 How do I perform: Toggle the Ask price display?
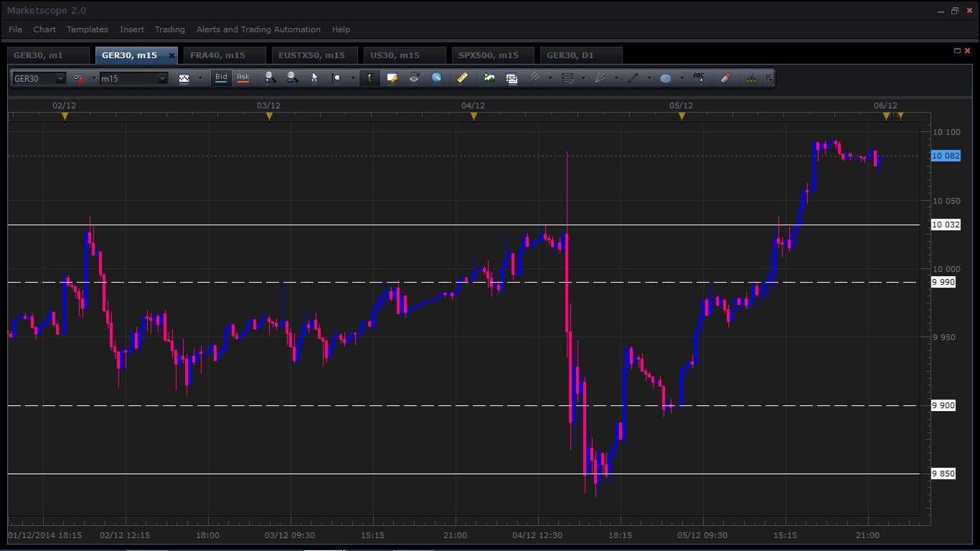[243, 78]
